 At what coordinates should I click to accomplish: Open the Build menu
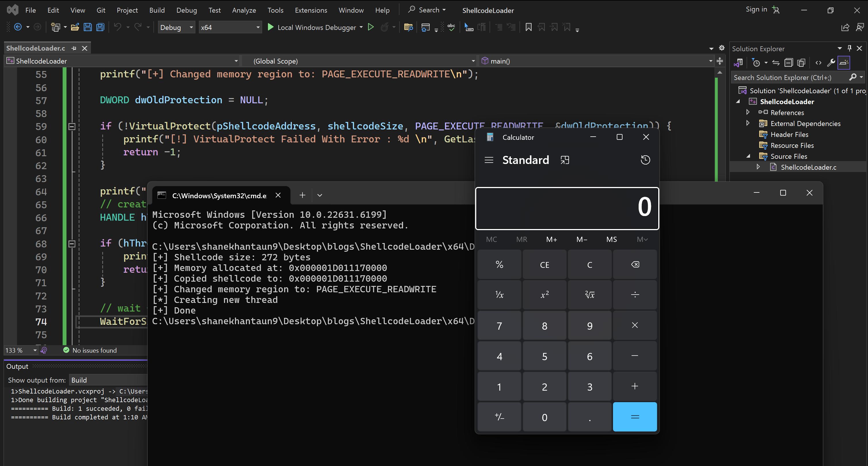157,10
